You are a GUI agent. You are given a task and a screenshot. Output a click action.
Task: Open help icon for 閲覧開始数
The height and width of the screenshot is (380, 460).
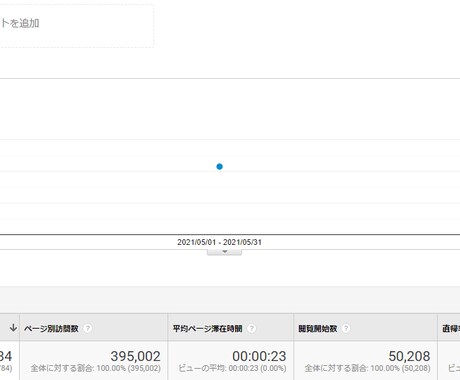(346, 328)
